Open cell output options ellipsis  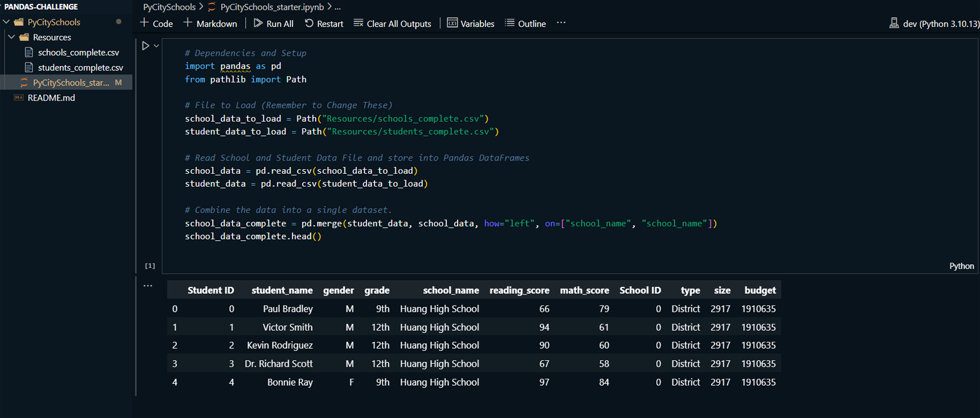pyautogui.click(x=148, y=285)
